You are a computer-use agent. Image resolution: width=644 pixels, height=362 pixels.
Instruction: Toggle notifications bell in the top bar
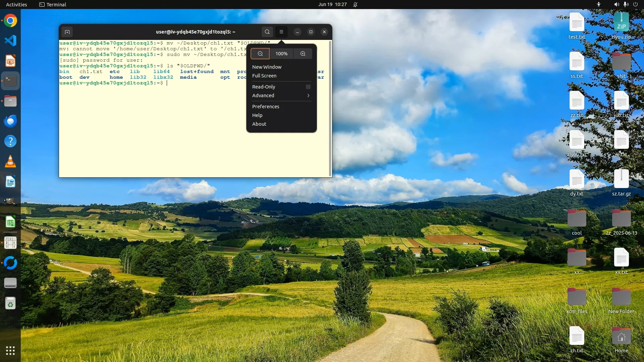(x=355, y=5)
